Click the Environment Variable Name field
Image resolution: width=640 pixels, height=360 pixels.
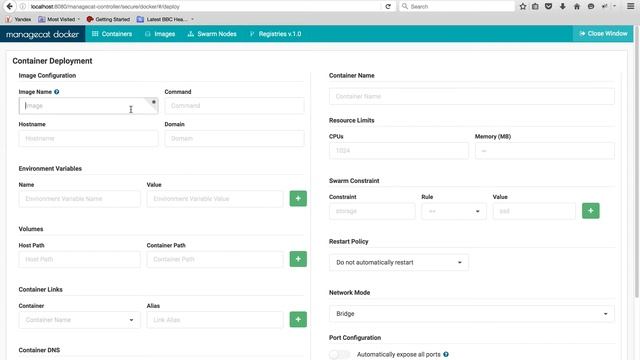tap(80, 199)
